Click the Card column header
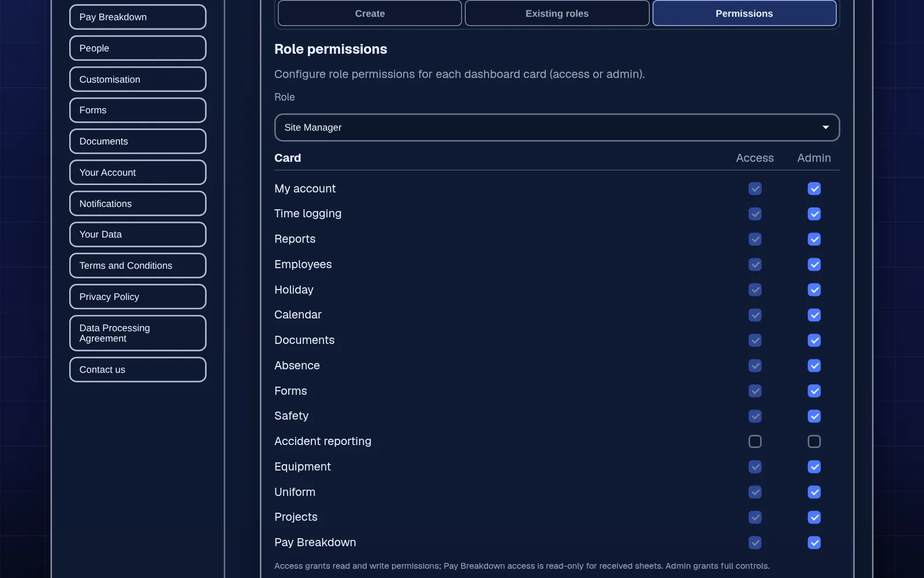The width and height of the screenshot is (924, 578). click(x=288, y=158)
